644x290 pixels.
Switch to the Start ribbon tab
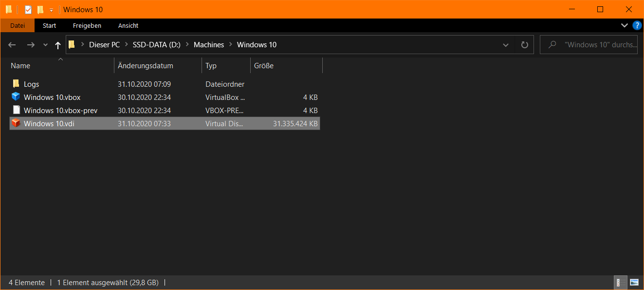[49, 25]
